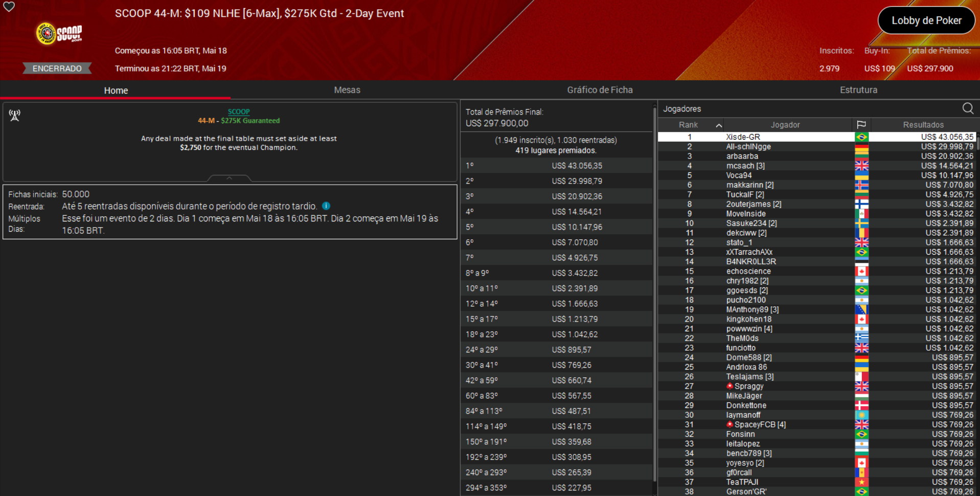
Task: Click Bosnia flag in MAnthony89 row
Action: point(861,309)
